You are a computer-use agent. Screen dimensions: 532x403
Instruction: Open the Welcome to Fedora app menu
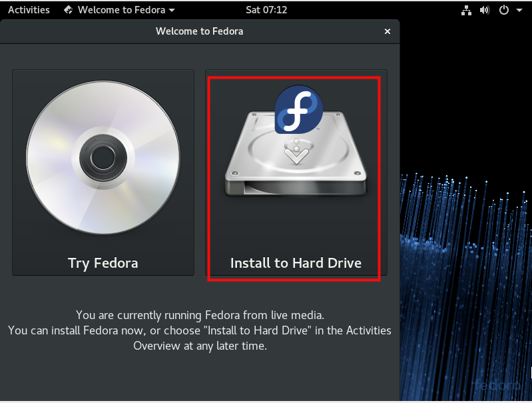(x=119, y=10)
